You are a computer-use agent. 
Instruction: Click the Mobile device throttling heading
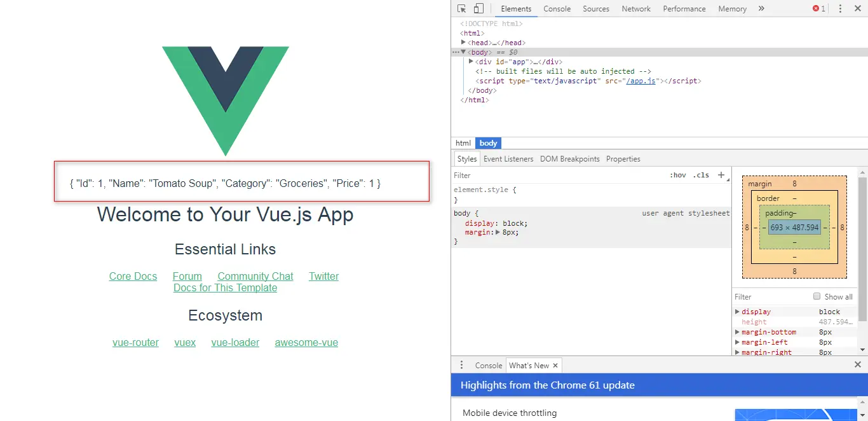pyautogui.click(x=510, y=413)
